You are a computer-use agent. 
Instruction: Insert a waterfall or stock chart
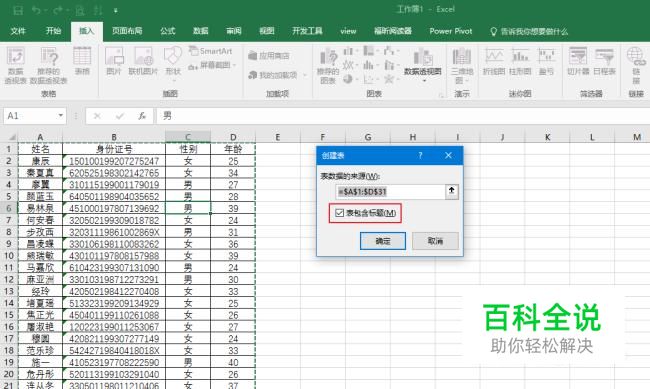pos(390,51)
